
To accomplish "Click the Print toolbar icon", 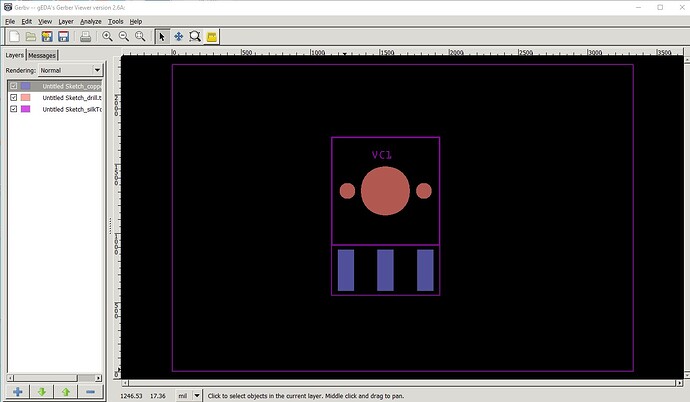I will point(86,36).
